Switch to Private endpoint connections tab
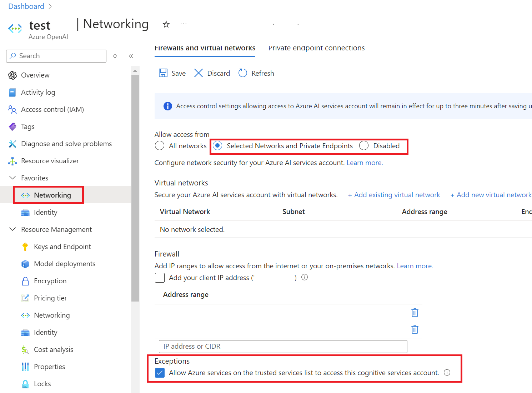Viewport: 532px width, 393px height. tap(317, 48)
